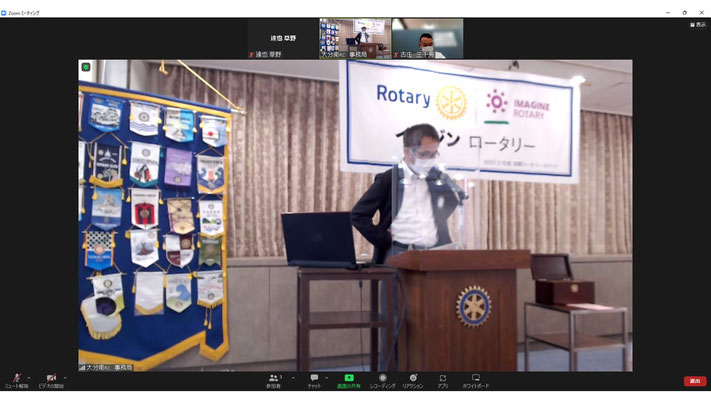
Task: Select the masked participant video thumbnail
Action: point(428,39)
